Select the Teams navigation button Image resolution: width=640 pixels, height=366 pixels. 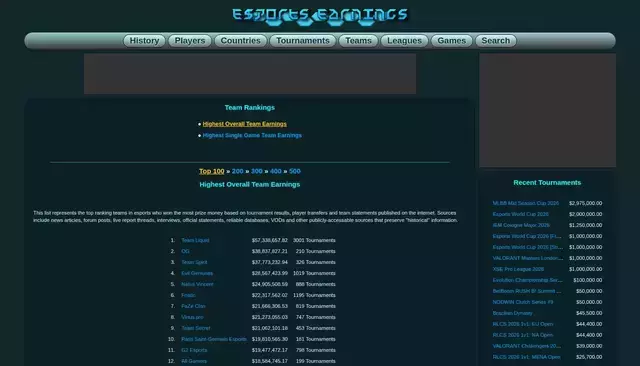coord(358,41)
